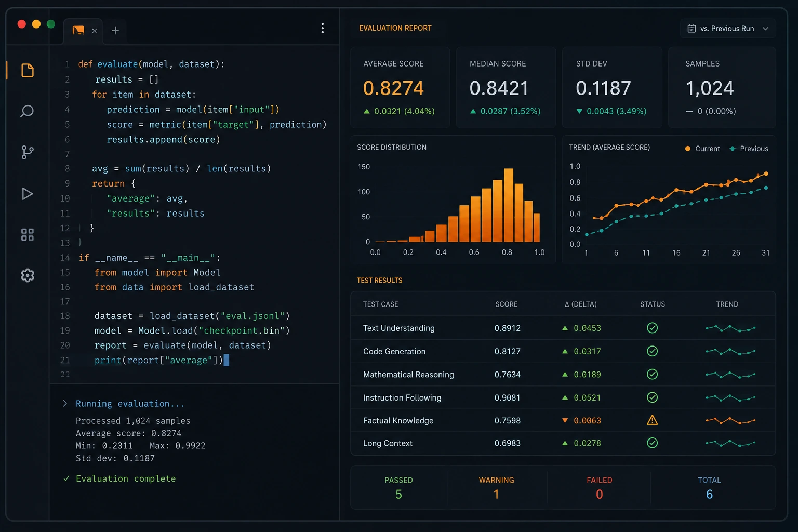
Task: Sort by the TEST CASE column header
Action: tap(381, 304)
